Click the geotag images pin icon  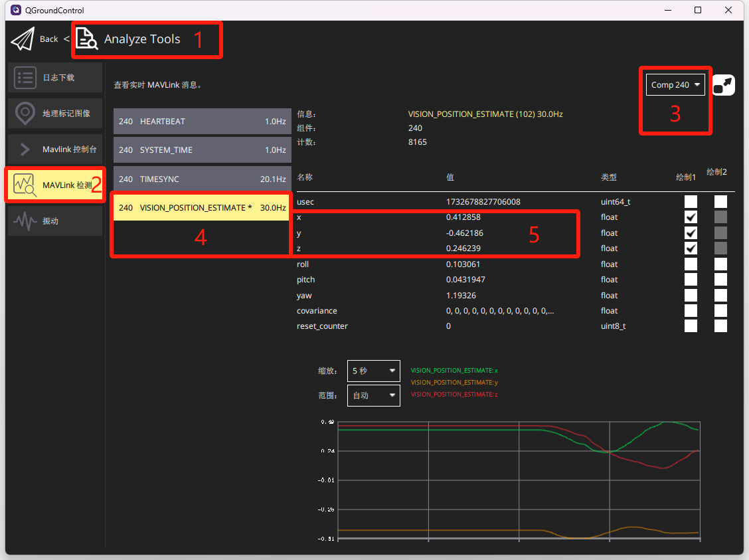pyautogui.click(x=25, y=113)
